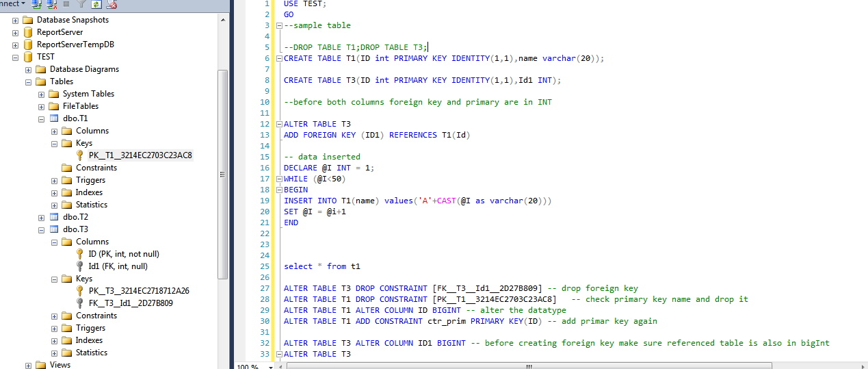Click the gray key icon beside Id1 (FK, int, null)
Viewport: 868px width, 369px height.
80,266
